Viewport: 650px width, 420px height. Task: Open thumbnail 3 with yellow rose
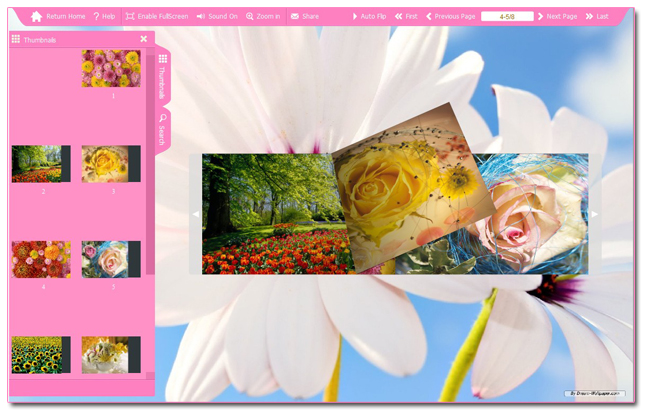click(111, 164)
